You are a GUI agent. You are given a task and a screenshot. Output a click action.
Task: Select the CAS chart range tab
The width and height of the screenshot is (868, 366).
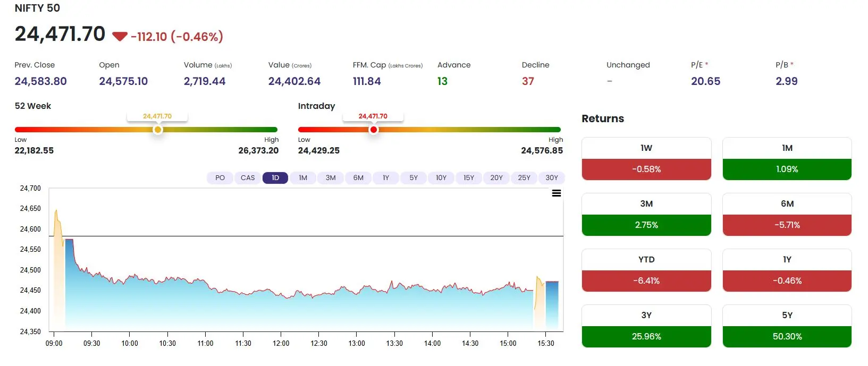[248, 178]
